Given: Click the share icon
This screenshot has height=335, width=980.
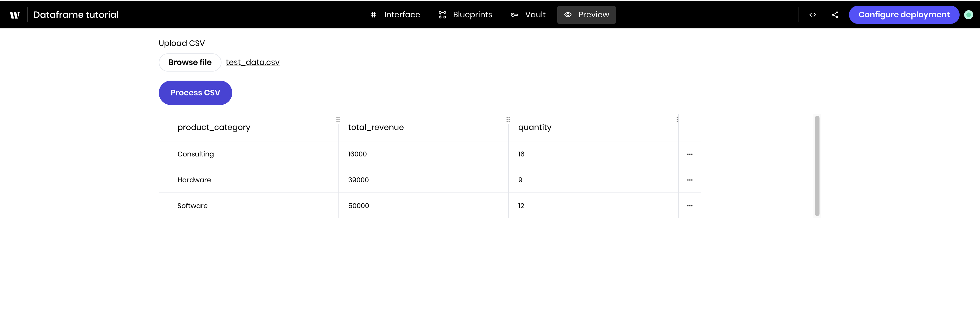Looking at the screenshot, I should [x=835, y=15].
